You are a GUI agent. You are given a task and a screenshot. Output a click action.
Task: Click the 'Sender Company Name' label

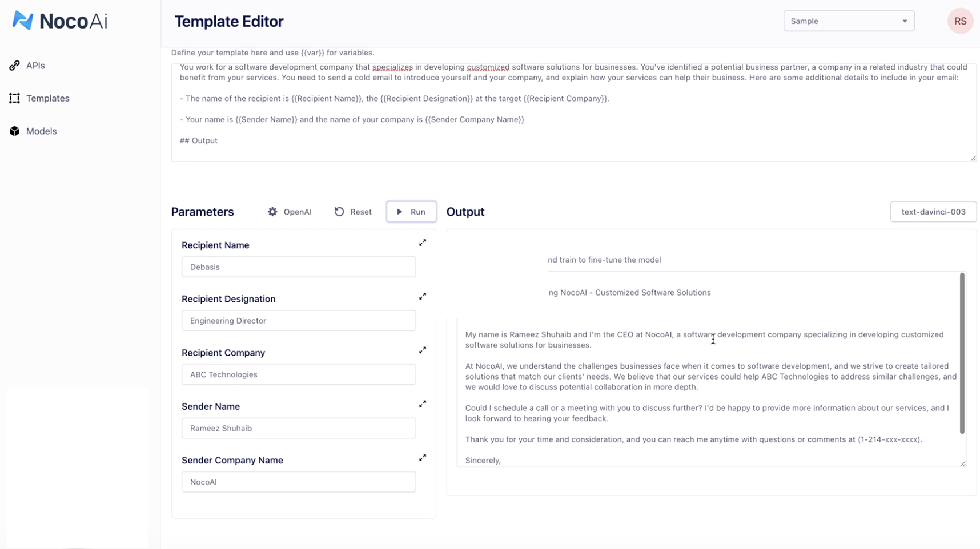(232, 460)
